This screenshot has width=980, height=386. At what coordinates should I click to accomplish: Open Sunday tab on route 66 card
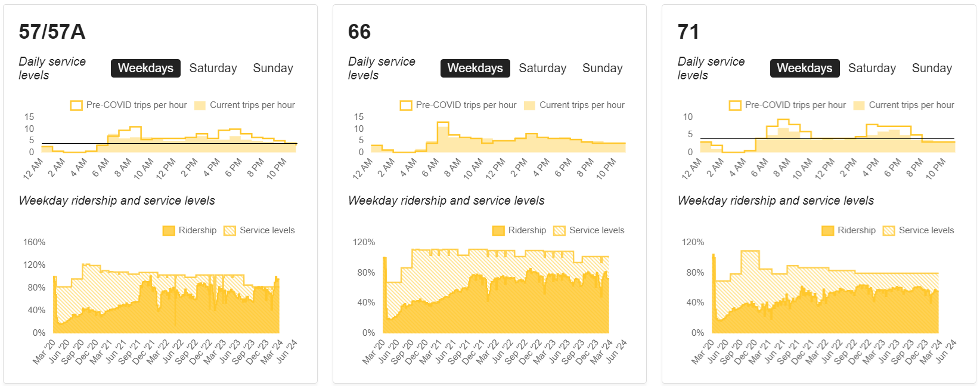(602, 68)
